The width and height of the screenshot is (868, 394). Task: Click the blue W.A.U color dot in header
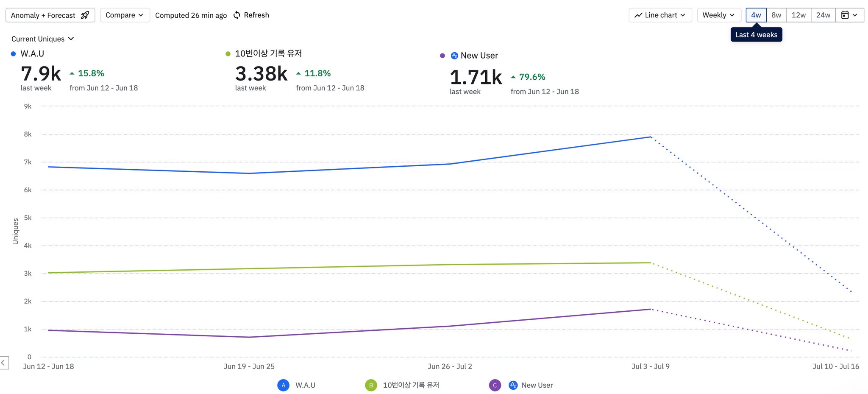point(14,54)
